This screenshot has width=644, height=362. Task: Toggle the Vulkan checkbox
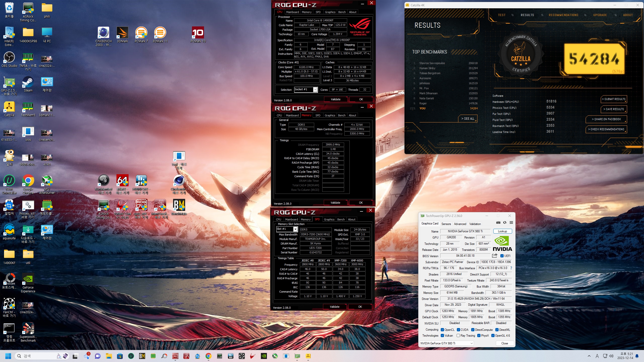(442, 335)
